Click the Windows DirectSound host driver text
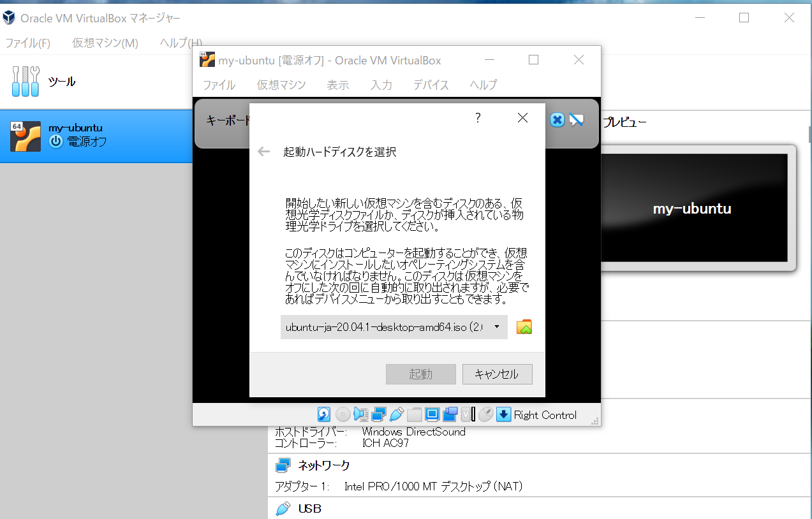This screenshot has width=812, height=519. point(414,432)
